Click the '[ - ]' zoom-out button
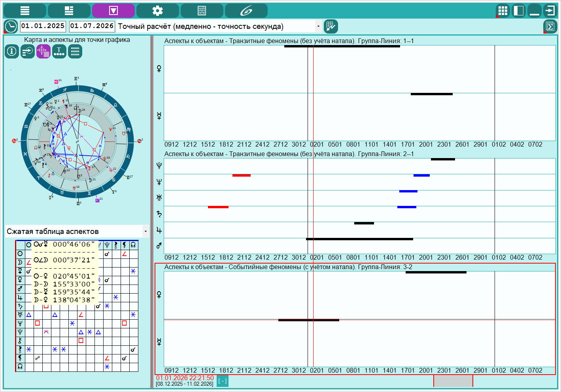The height and width of the screenshot is (392, 561). coord(223,381)
